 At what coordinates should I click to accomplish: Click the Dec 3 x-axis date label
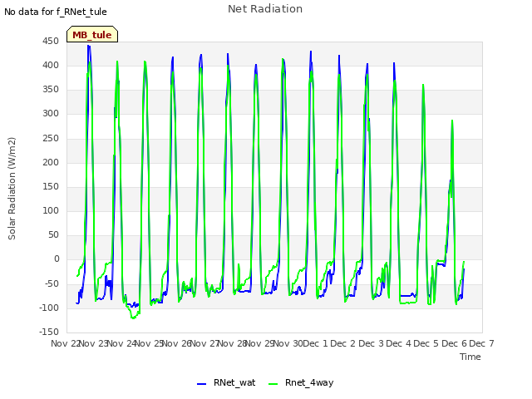371,343
